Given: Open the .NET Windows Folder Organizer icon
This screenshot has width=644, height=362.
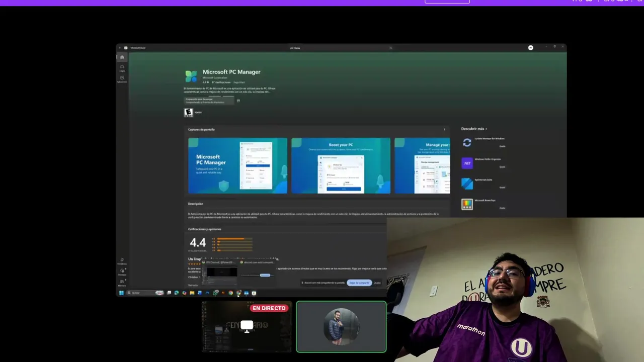Looking at the screenshot, I should 467,163.
